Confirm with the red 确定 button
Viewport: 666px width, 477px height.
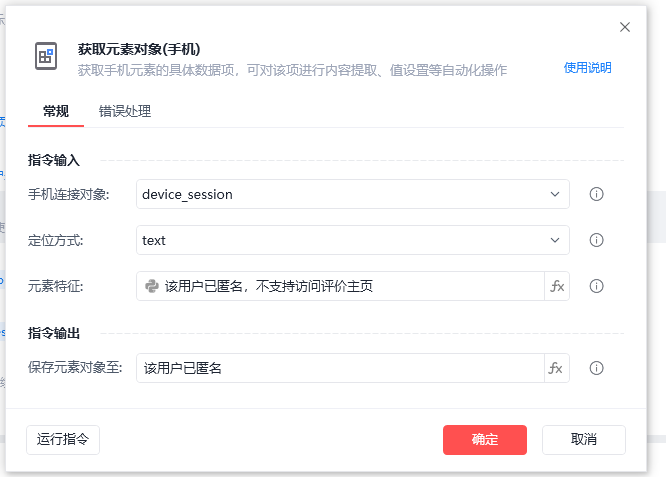coord(485,439)
